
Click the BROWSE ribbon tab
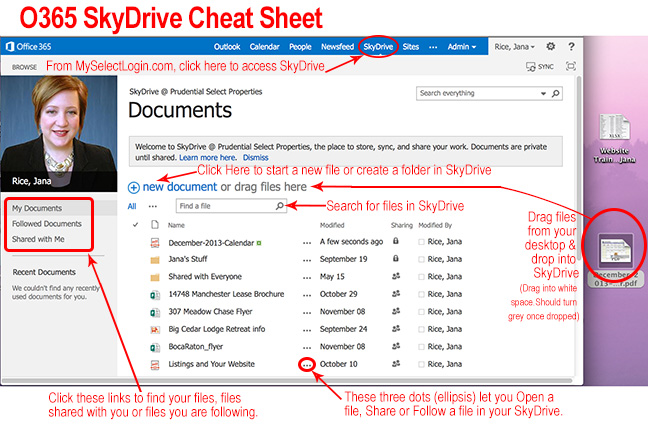pos(24,67)
